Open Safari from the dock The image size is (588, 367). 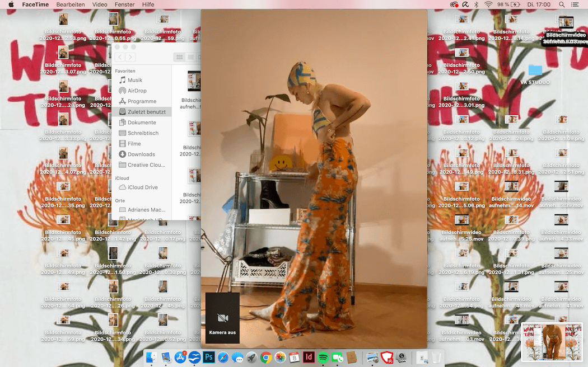(223, 357)
